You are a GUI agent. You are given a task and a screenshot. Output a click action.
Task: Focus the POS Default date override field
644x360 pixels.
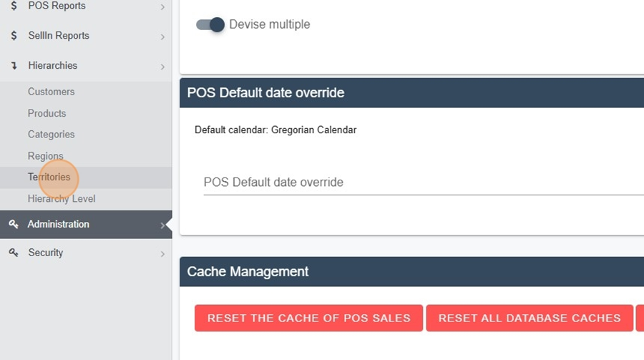pyautogui.click(x=424, y=183)
